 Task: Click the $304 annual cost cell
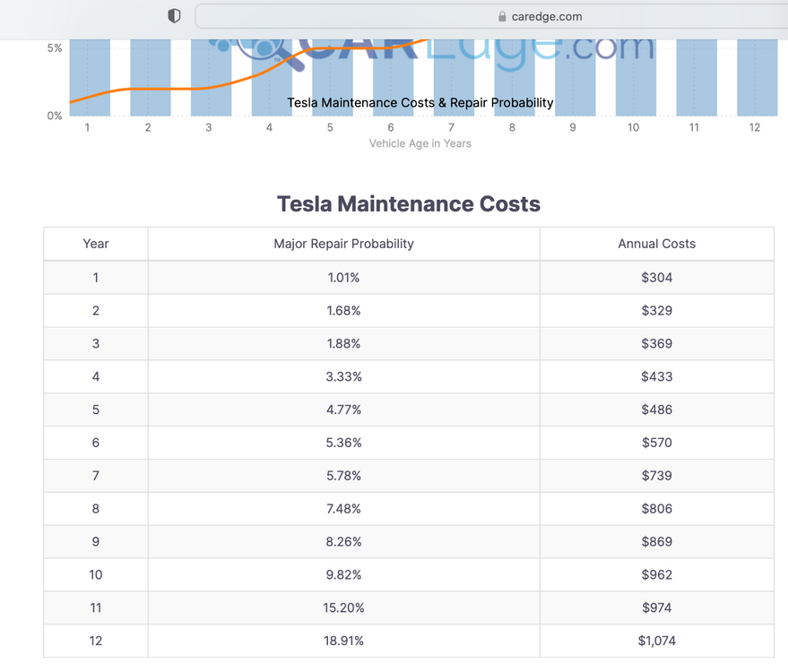click(656, 278)
